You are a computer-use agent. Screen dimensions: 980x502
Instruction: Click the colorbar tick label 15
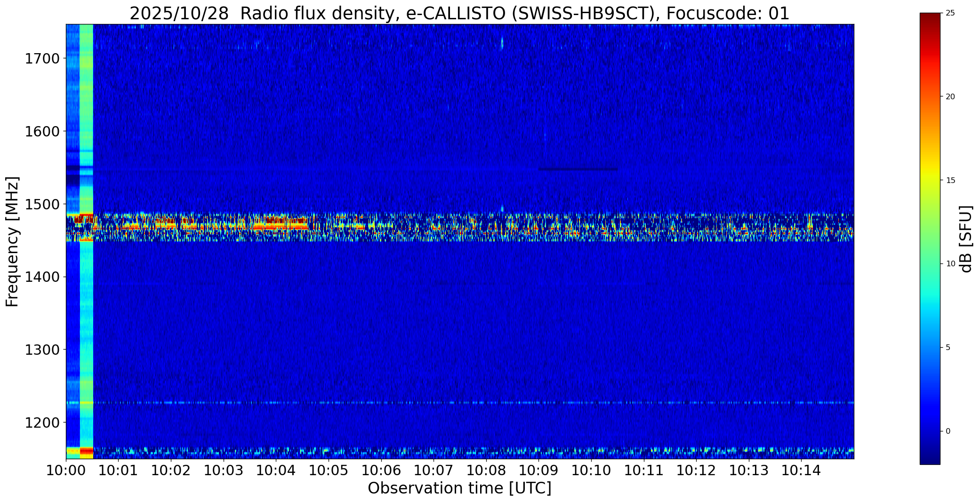pos(950,181)
